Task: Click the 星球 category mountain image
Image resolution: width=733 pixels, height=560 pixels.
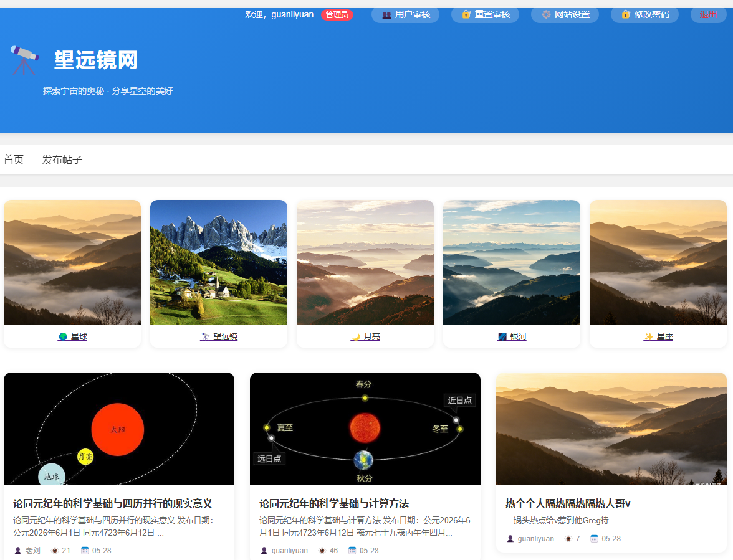Action: pos(72,262)
